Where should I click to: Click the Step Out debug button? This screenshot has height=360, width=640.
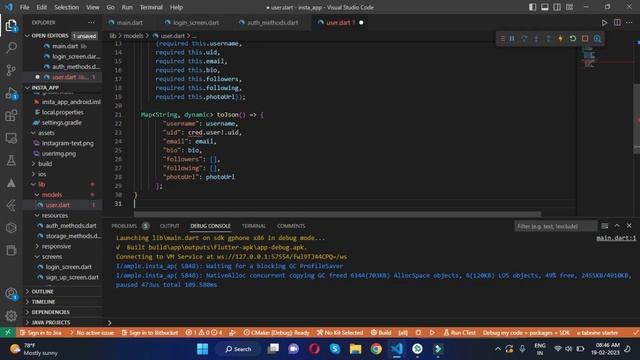coord(548,39)
